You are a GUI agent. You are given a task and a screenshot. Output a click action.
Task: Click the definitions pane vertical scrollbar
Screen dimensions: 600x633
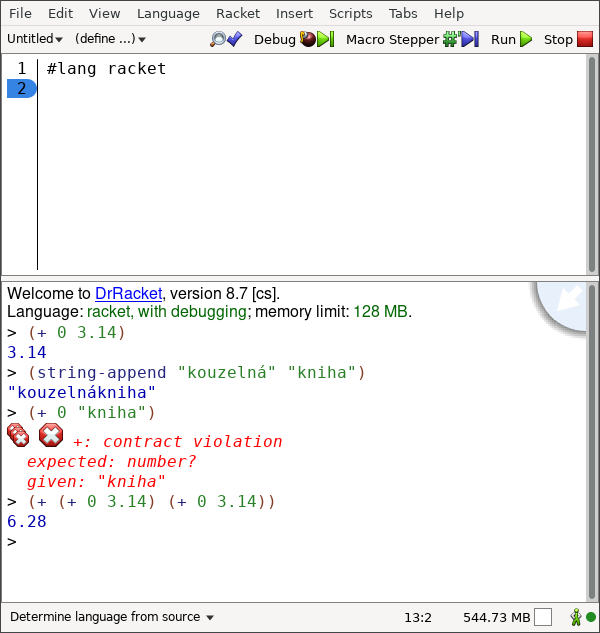coord(592,163)
